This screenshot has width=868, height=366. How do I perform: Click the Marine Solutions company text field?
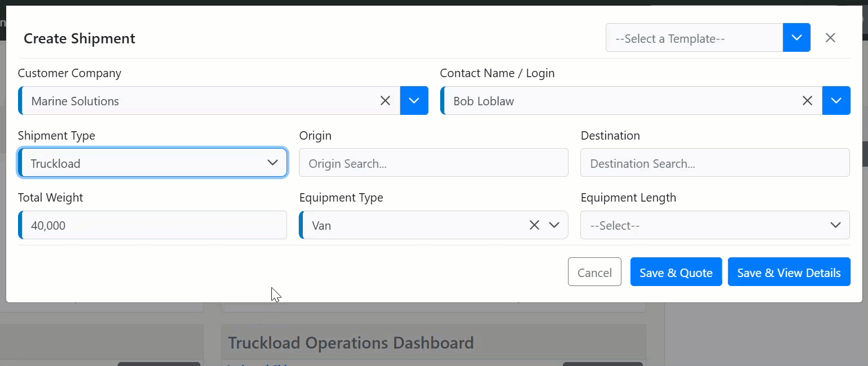[x=197, y=101]
